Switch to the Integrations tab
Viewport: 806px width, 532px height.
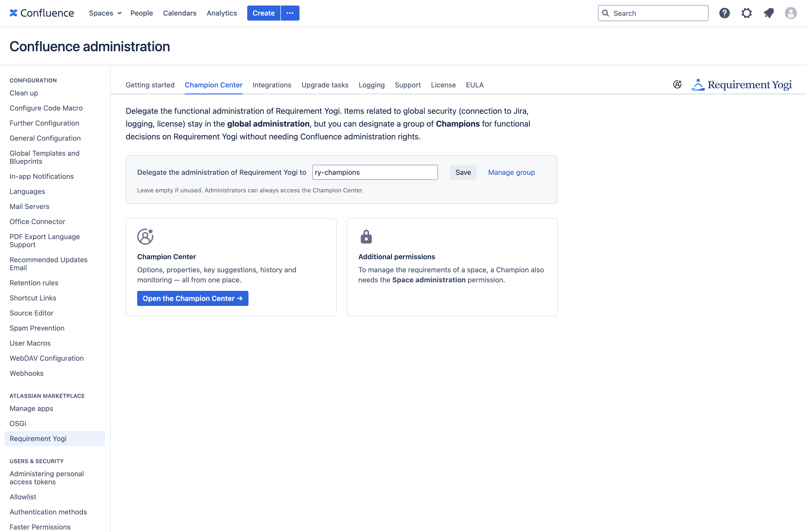click(272, 85)
